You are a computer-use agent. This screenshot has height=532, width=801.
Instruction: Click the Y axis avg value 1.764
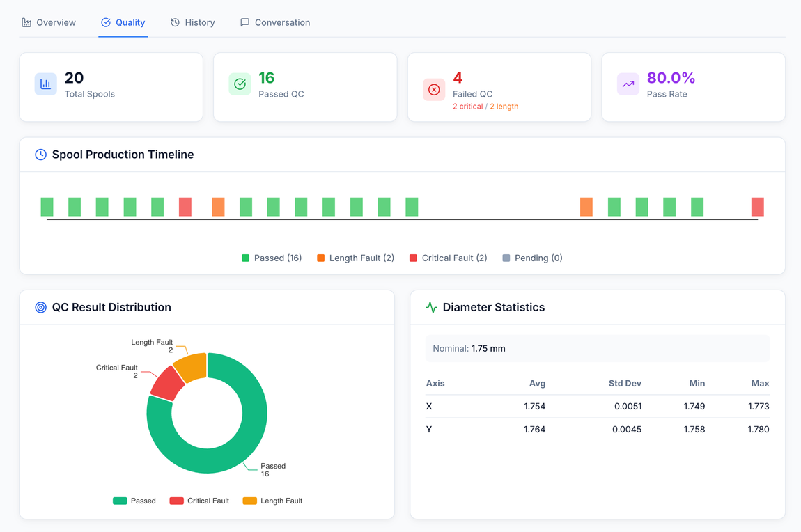click(x=534, y=430)
